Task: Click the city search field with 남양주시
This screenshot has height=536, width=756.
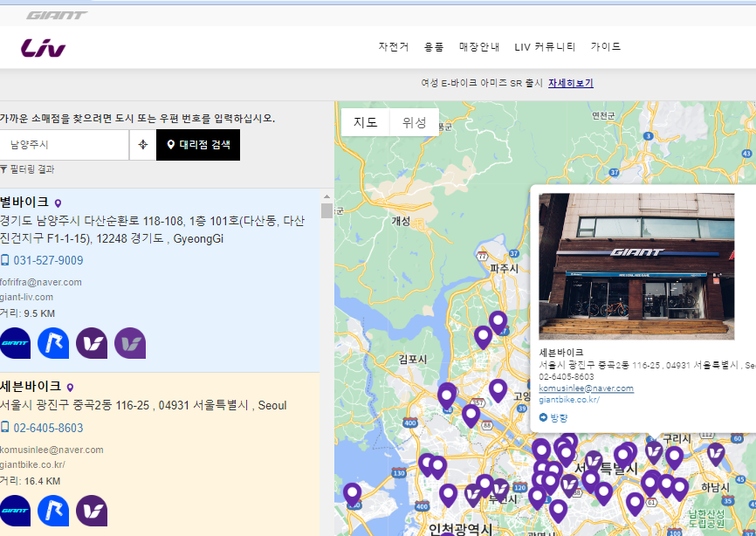Action: 64,145
